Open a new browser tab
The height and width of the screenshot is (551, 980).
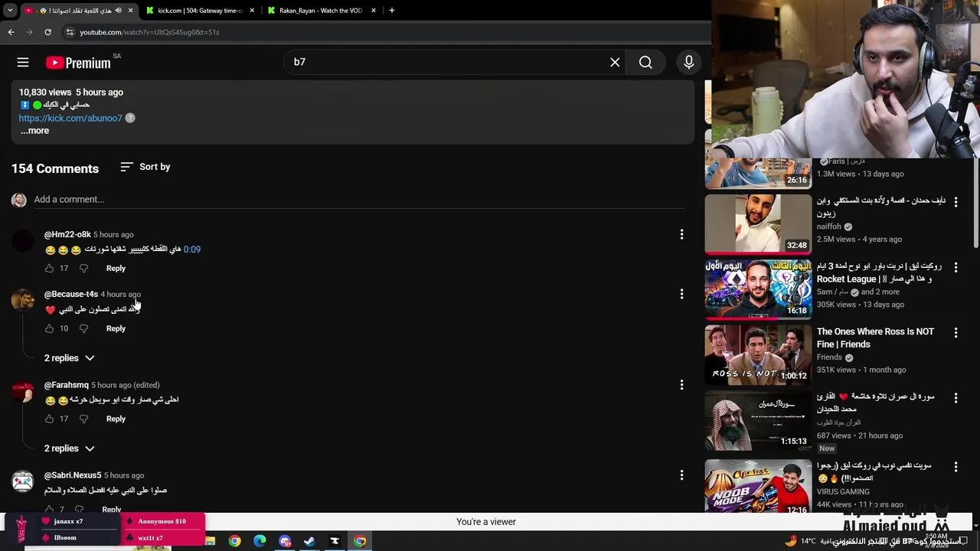[391, 11]
